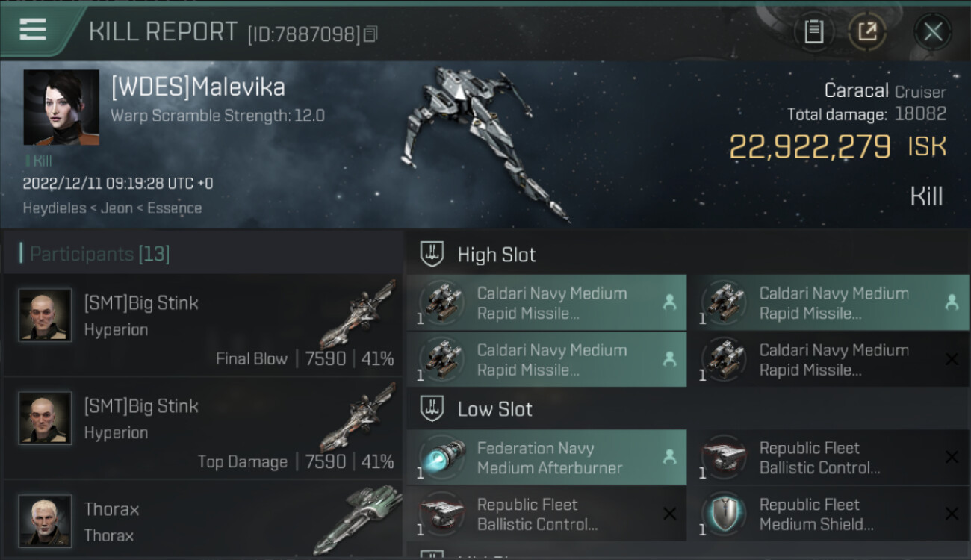The image size is (971, 560).
Task: Click the [WDES]Malevika pilot name
Action: [x=198, y=87]
